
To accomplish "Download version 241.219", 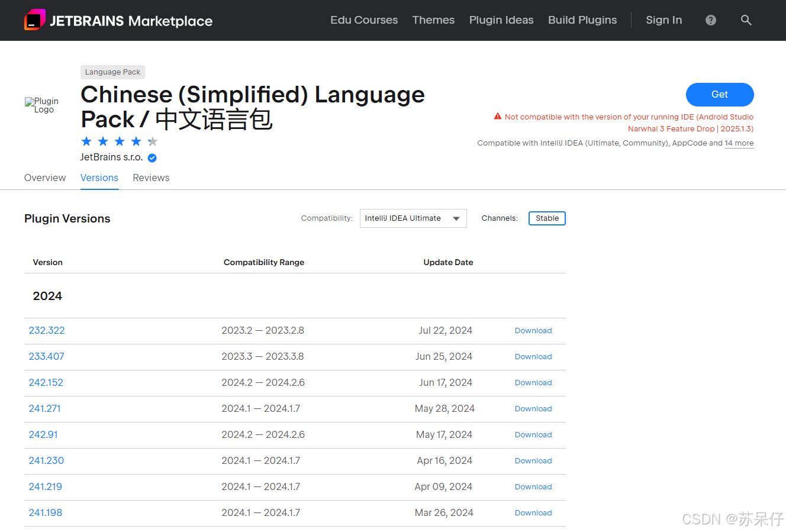I will tap(533, 487).
